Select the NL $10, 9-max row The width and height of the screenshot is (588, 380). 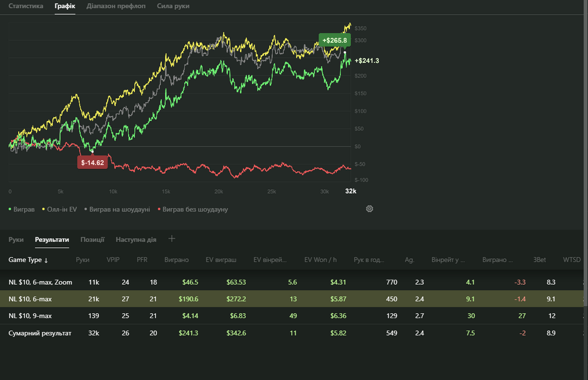(30, 316)
